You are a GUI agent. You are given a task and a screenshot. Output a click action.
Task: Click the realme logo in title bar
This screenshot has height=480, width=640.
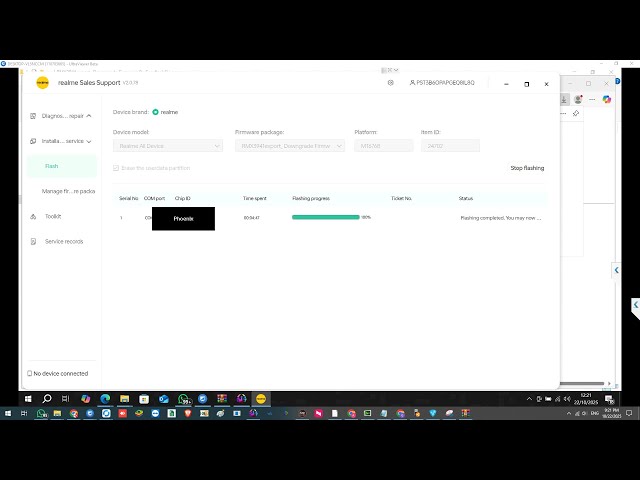[x=42, y=82]
